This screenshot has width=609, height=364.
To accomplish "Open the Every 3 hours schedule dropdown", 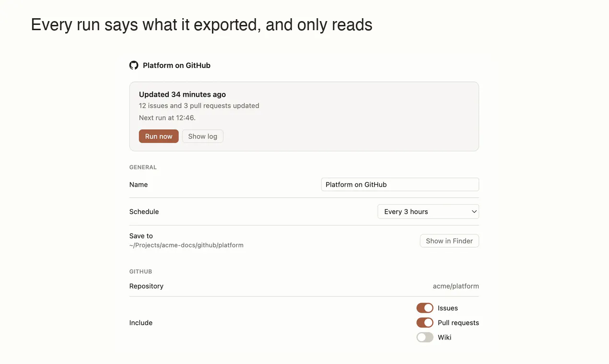I will (428, 212).
